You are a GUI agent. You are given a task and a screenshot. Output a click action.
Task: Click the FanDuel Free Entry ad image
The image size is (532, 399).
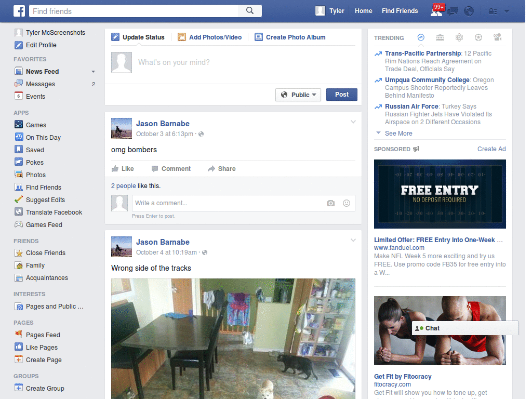[x=440, y=194]
